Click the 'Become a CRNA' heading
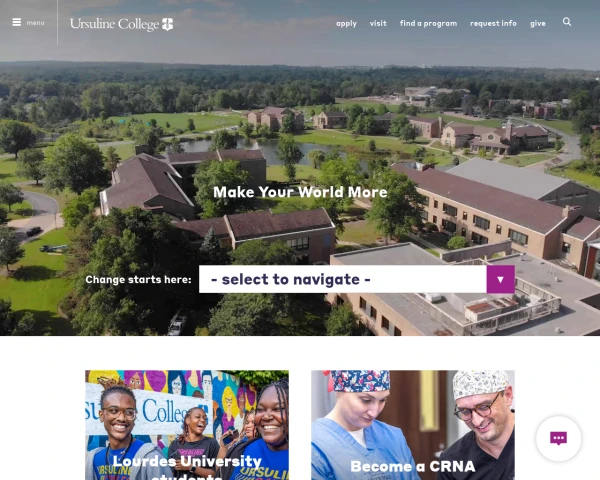600x480 pixels. 413,466
